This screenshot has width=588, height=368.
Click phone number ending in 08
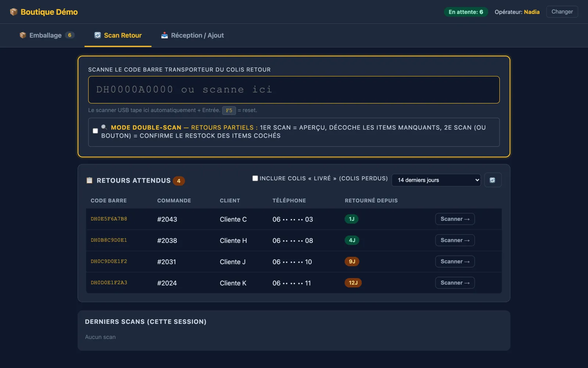tap(293, 241)
